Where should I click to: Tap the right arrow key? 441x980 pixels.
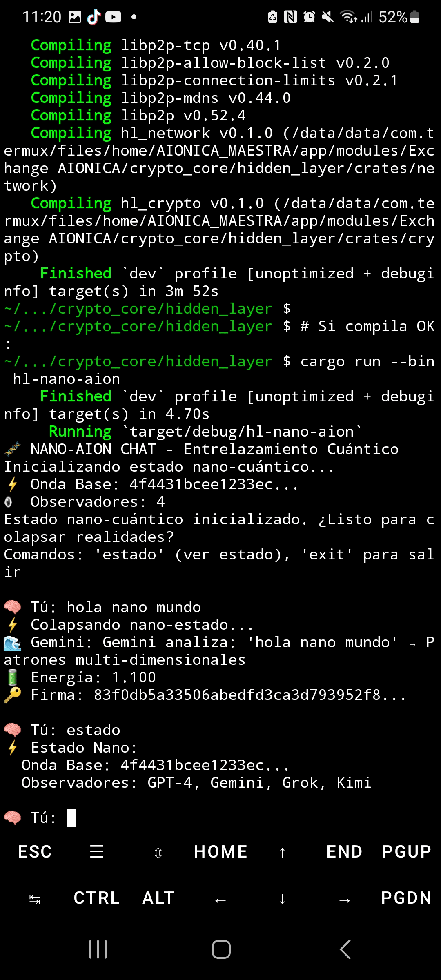(345, 900)
